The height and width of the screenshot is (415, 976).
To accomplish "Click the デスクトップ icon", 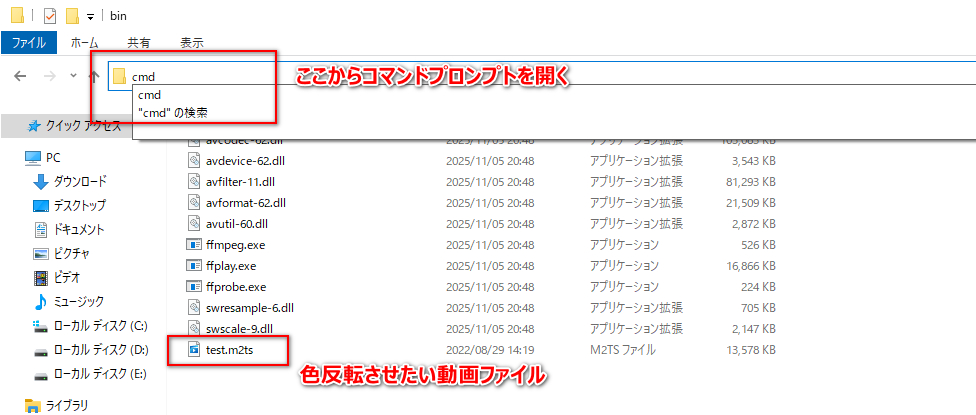I will tap(40, 205).
